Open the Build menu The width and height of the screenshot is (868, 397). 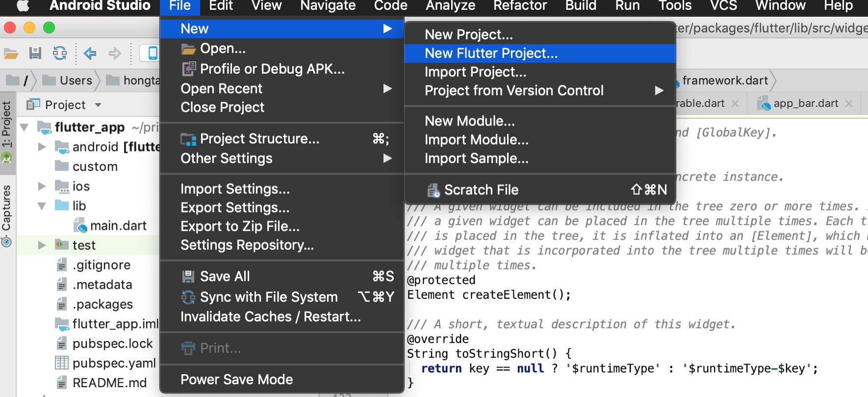click(x=581, y=6)
